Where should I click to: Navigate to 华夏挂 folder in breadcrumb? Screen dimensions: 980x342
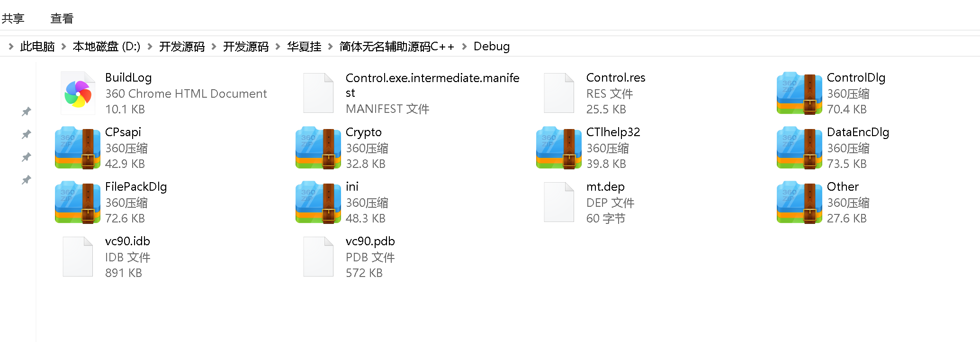(304, 46)
